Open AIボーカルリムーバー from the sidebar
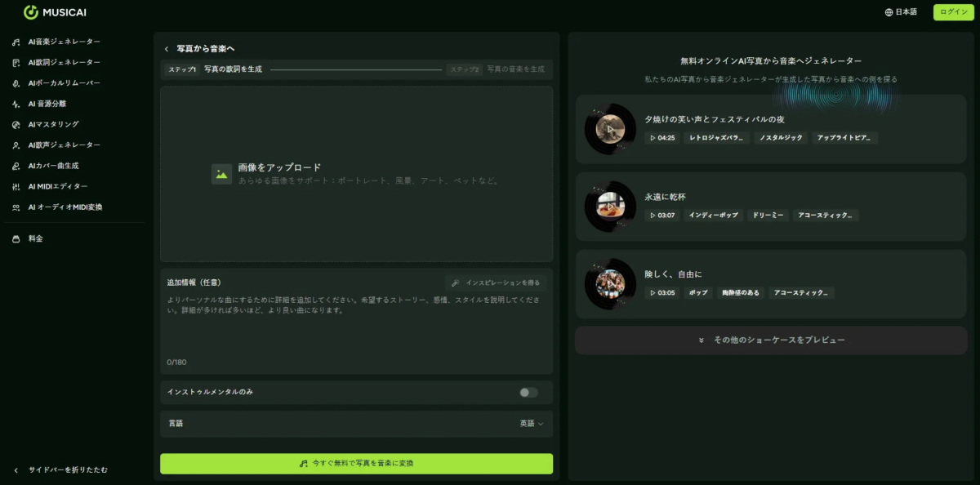Screen dimensions: 980x485 coord(14,82)
